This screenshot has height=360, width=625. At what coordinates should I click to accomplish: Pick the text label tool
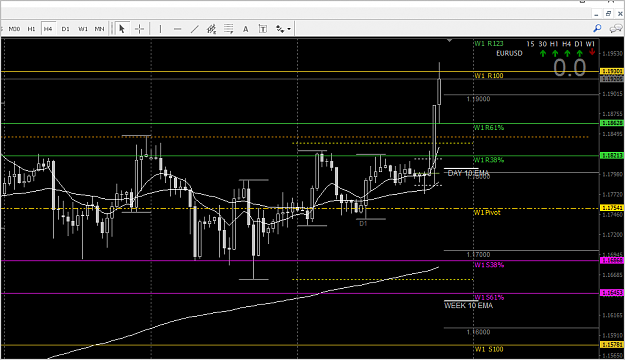263,29
